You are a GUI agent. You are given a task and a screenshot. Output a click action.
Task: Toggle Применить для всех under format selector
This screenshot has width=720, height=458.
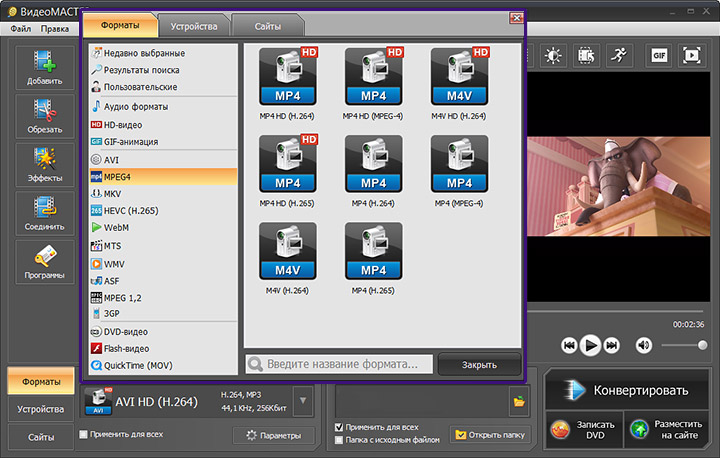point(84,434)
